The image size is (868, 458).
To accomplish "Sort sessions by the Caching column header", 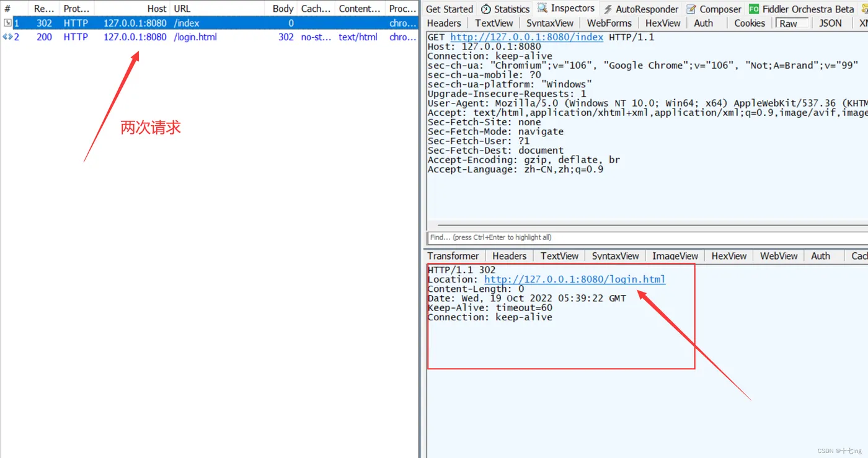I will (x=316, y=9).
